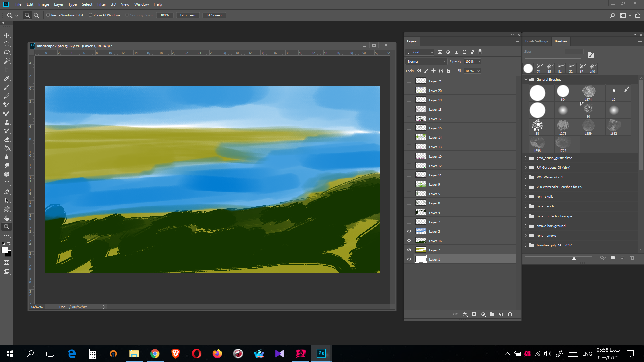644x362 pixels.
Task: Select the Paint Bucket tool
Action: [7, 148]
